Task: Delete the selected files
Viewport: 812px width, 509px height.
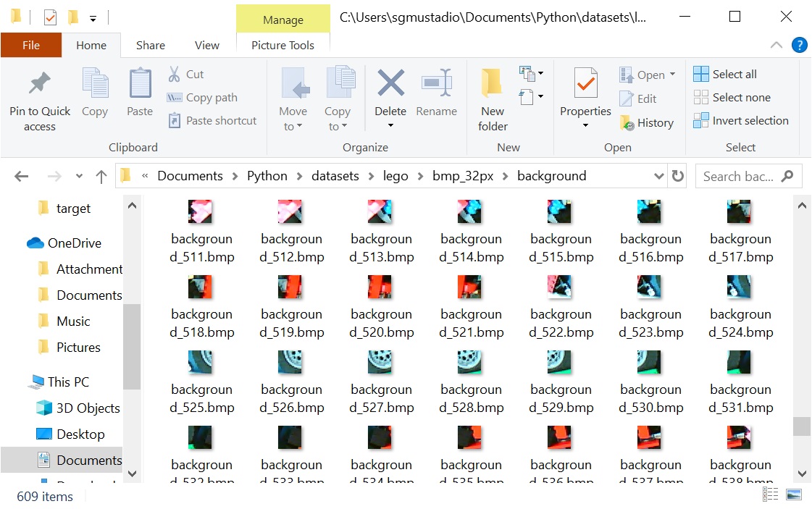Action: coord(390,91)
